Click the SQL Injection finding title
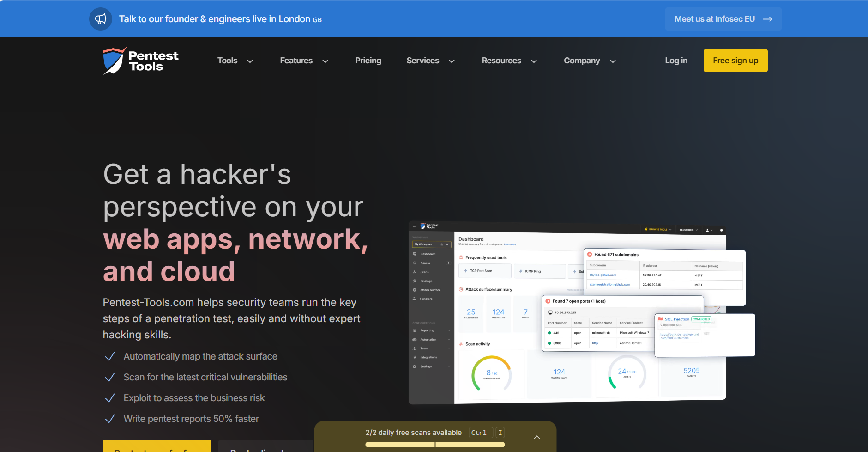This screenshot has width=868, height=452. (677, 319)
